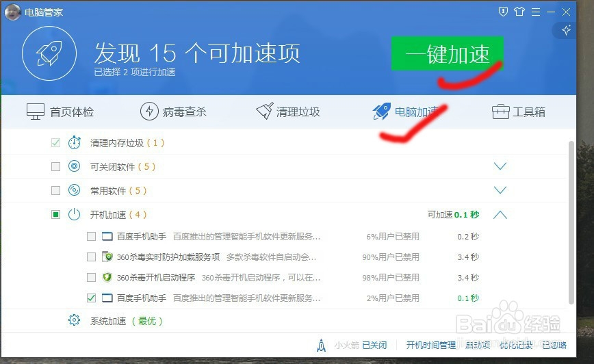The width and height of the screenshot is (594, 364).
Task: Click green 0.1 秒 value in last row
Action: [x=468, y=298]
